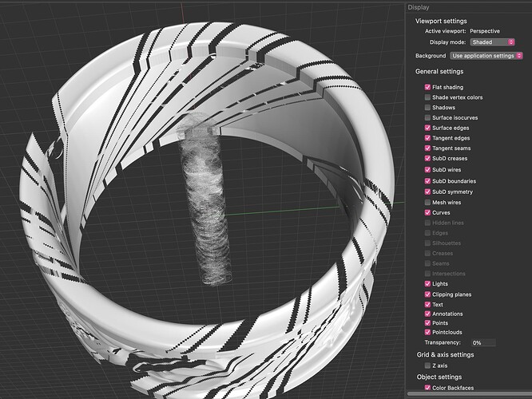The image size is (532, 399).
Task: Uncheck SubD symmetry
Action: [427, 192]
